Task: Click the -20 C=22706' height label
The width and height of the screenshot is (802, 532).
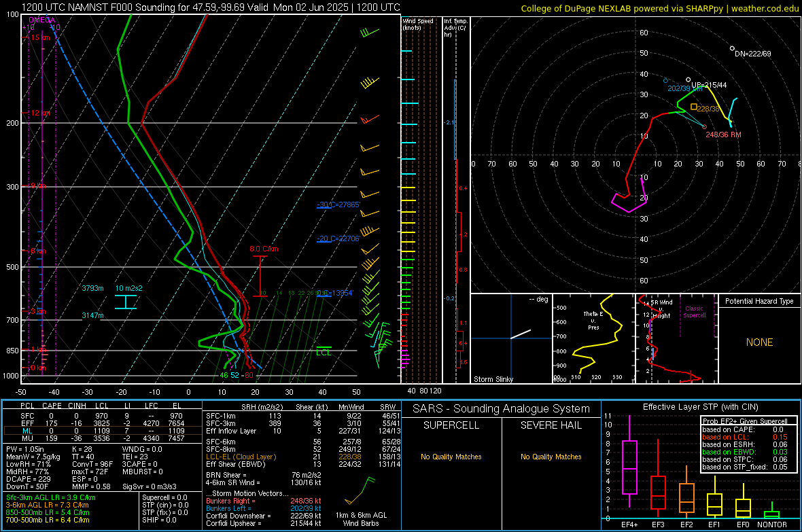Action: tap(338, 239)
